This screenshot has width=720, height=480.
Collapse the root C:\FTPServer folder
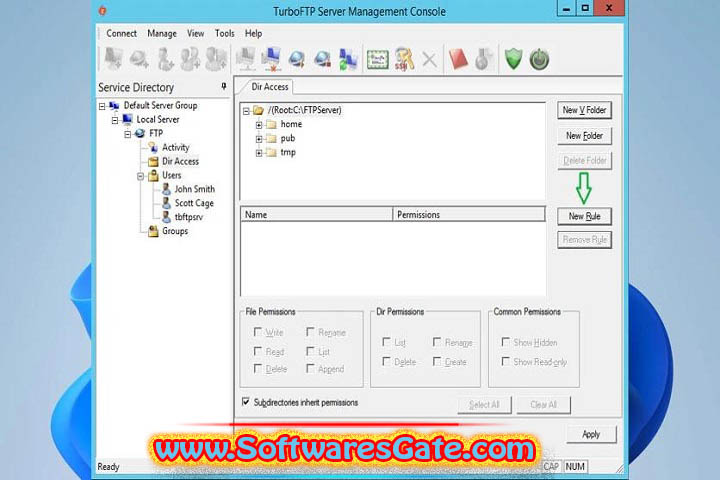pyautogui.click(x=246, y=111)
